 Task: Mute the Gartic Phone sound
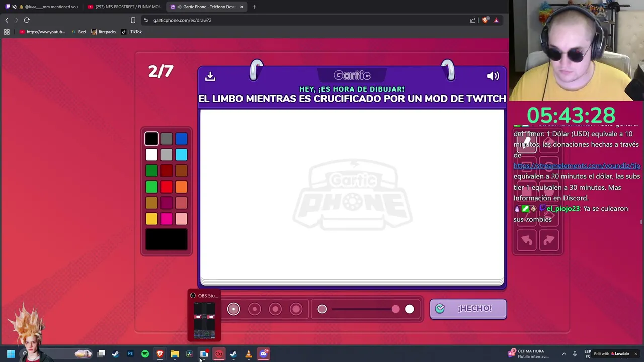click(x=493, y=76)
